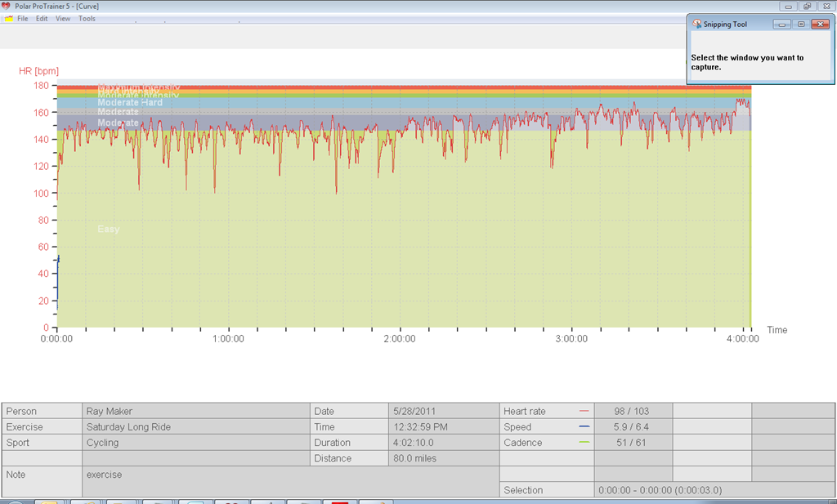This screenshot has height=504, width=837.
Task: Click the 3:00:00 mark on time axis
Action: coord(571,339)
